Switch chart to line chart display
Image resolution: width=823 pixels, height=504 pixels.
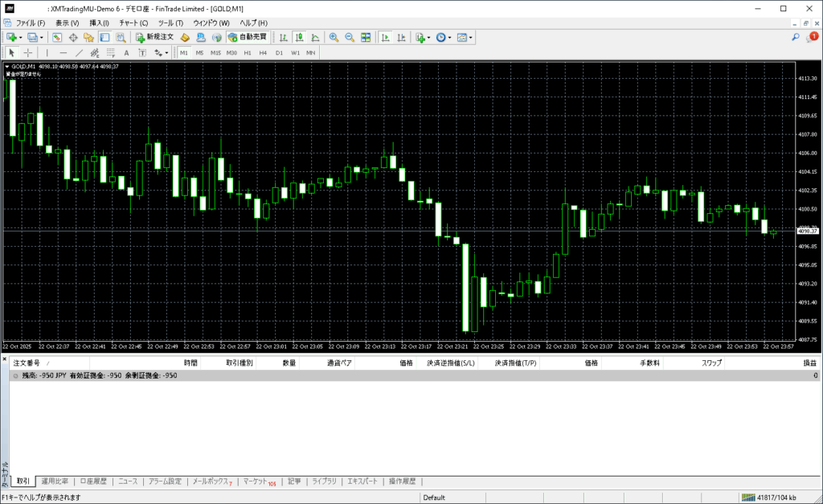point(315,37)
